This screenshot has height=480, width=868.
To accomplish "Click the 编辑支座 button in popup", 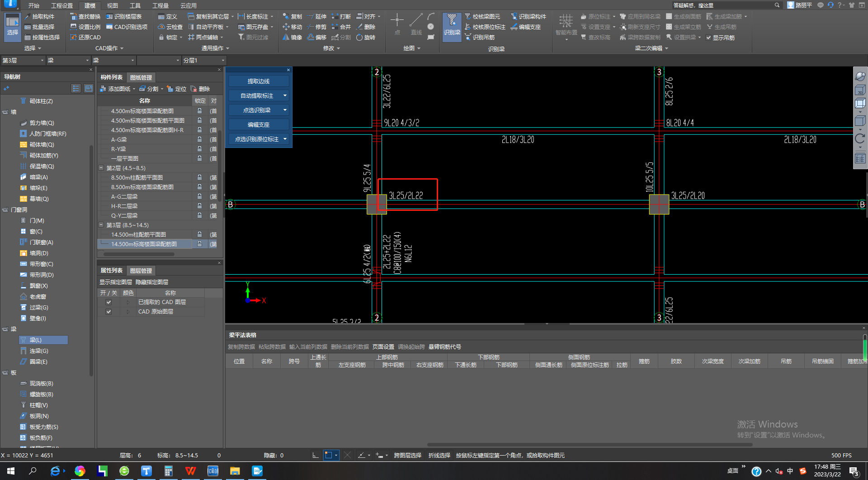I will 259,124.
